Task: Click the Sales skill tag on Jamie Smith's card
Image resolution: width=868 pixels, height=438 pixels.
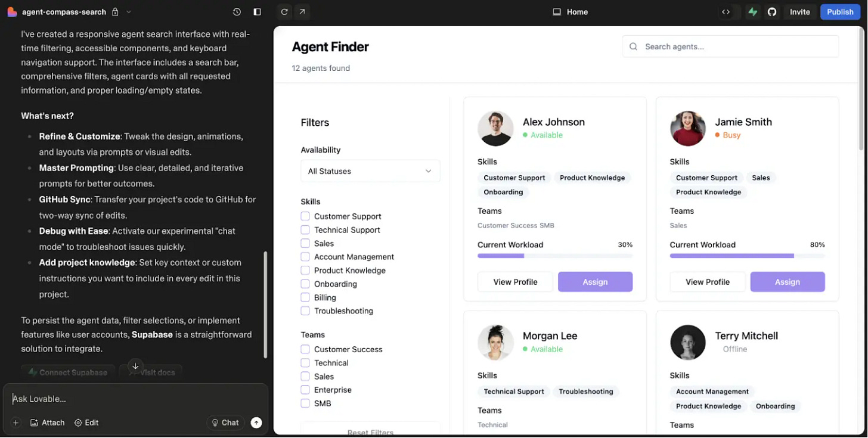Action: coord(761,178)
